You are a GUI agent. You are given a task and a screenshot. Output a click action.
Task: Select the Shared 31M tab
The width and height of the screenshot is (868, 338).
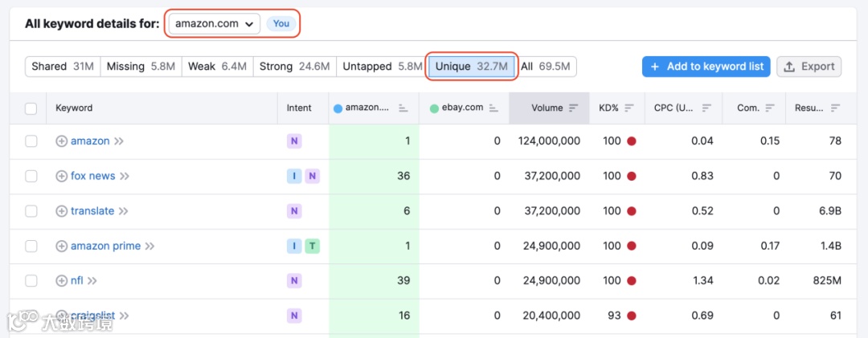(62, 67)
